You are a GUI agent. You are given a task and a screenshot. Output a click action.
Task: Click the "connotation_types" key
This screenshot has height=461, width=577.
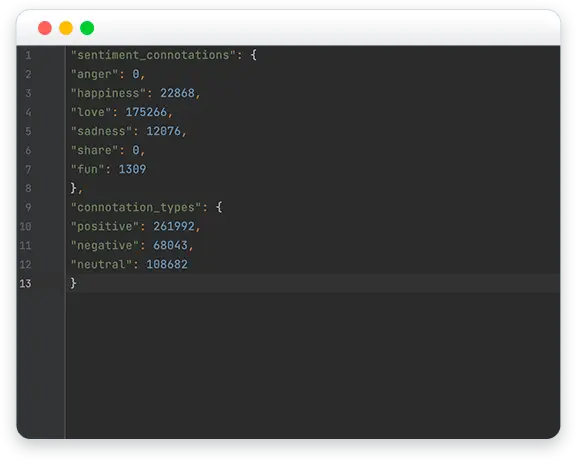coord(136,207)
